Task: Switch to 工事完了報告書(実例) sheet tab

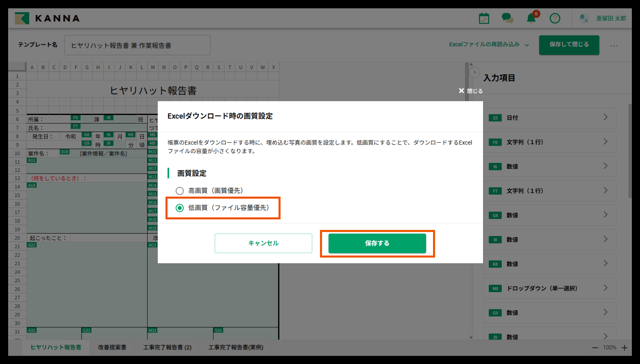Action: [236, 347]
